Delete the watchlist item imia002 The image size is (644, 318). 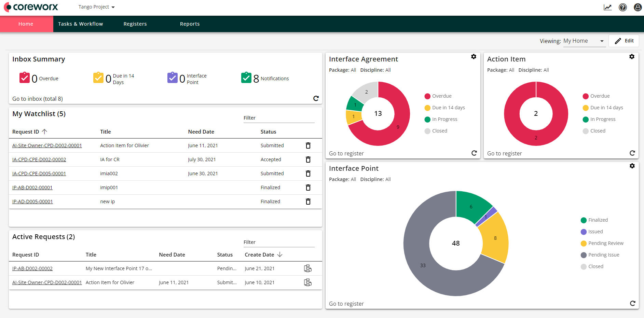308,174
